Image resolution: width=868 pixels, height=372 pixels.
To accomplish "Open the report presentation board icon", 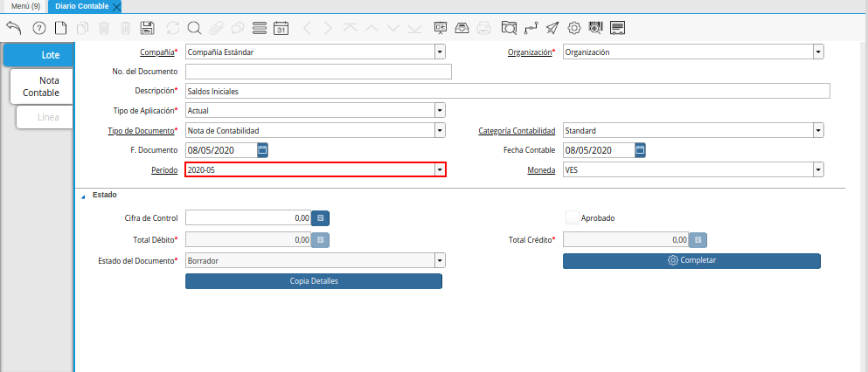I will 440,28.
